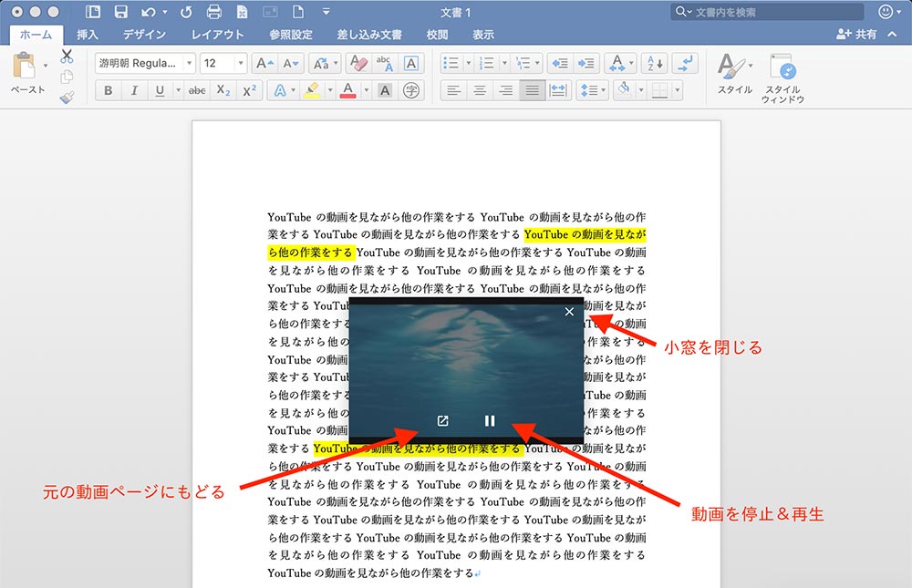Open the レイアウト tab
Viewport: 912px width, 588px height.
218,35
